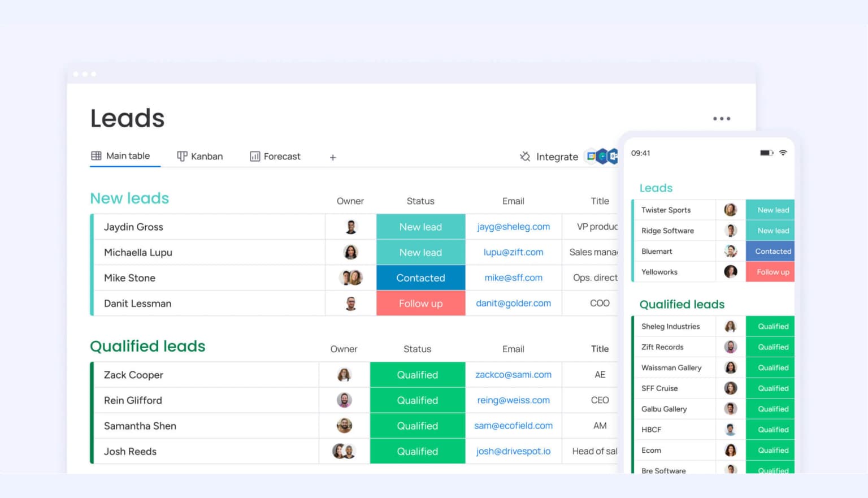Open Danit Lessman's Follow up status picker
The width and height of the screenshot is (868, 498).
click(420, 303)
